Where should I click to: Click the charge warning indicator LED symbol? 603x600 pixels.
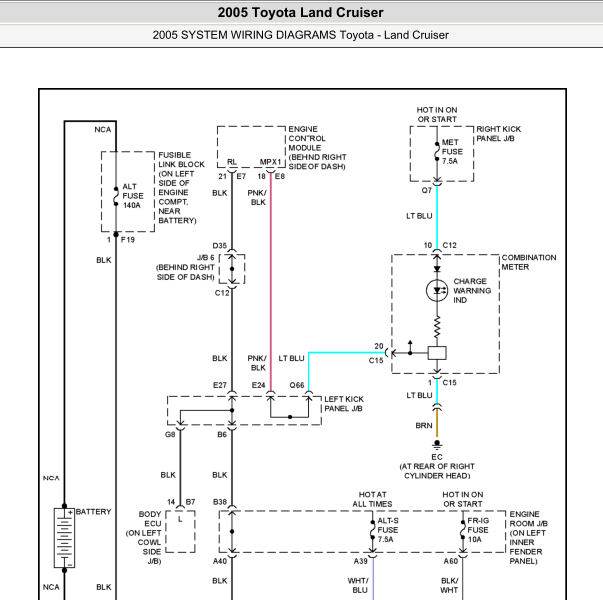point(437,290)
